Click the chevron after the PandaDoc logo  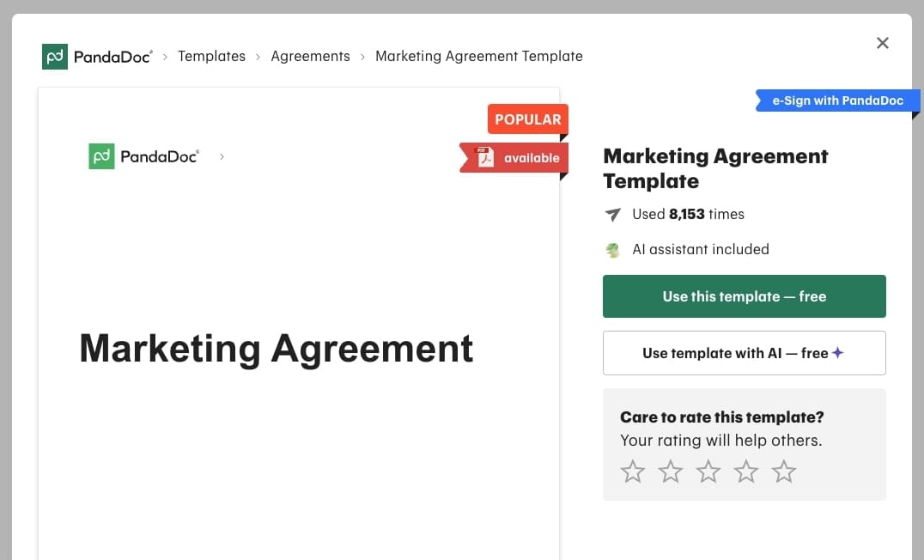click(164, 57)
